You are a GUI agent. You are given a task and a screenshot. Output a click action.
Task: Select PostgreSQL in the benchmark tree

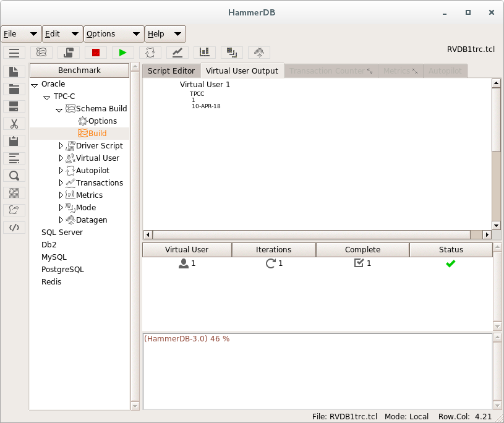[x=62, y=270]
